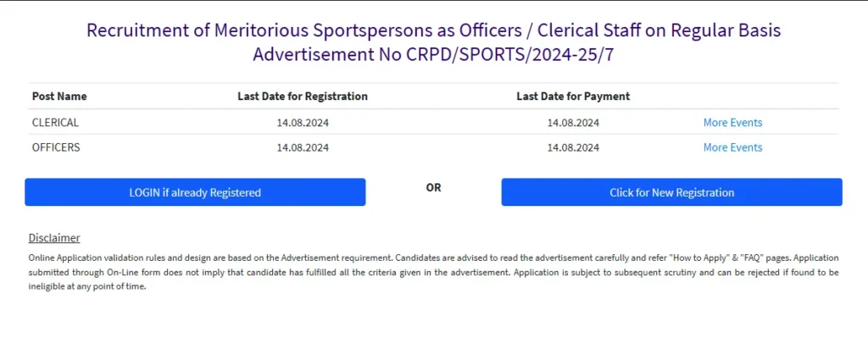
Task: Click the OR text between the buttons
Action: tap(433, 188)
